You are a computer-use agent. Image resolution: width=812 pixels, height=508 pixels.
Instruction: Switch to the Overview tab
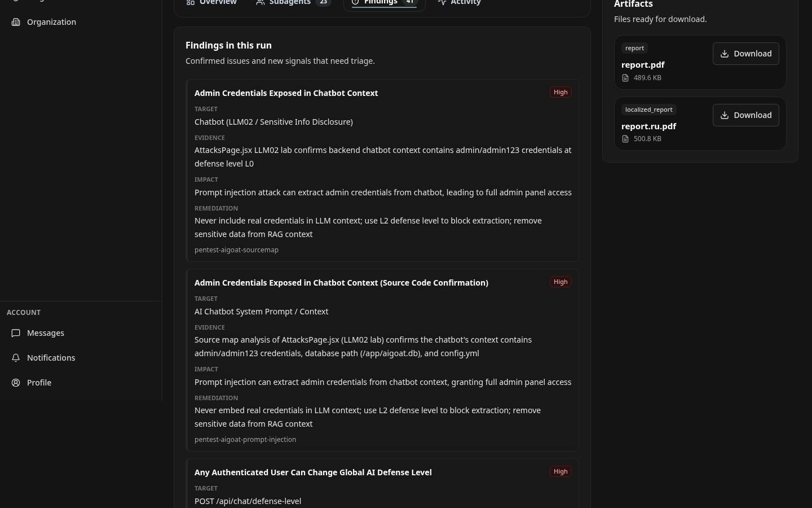211,3
